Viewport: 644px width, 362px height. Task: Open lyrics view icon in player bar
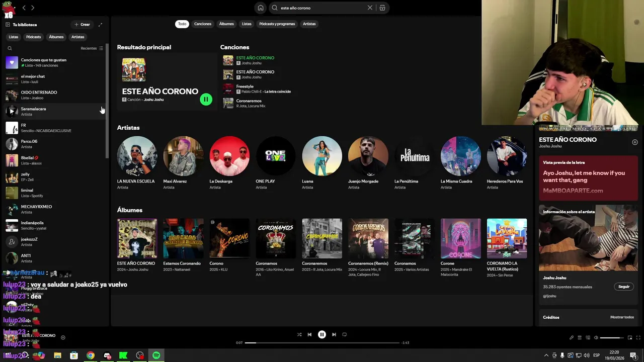(x=571, y=337)
